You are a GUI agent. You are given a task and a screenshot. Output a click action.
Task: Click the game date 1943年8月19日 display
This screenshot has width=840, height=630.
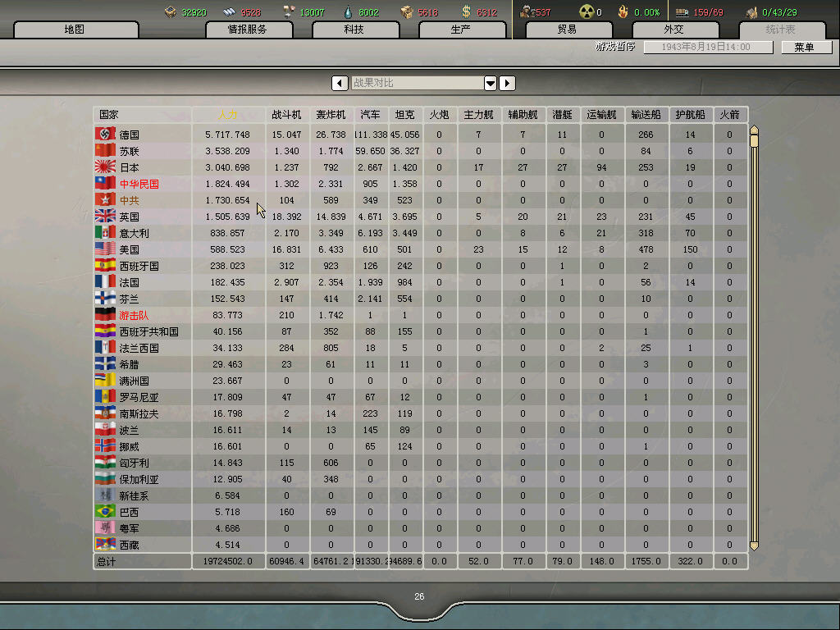708,47
